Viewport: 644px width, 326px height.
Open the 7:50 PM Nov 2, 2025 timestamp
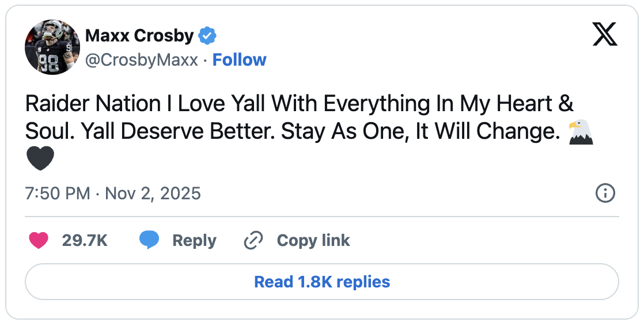tap(113, 193)
